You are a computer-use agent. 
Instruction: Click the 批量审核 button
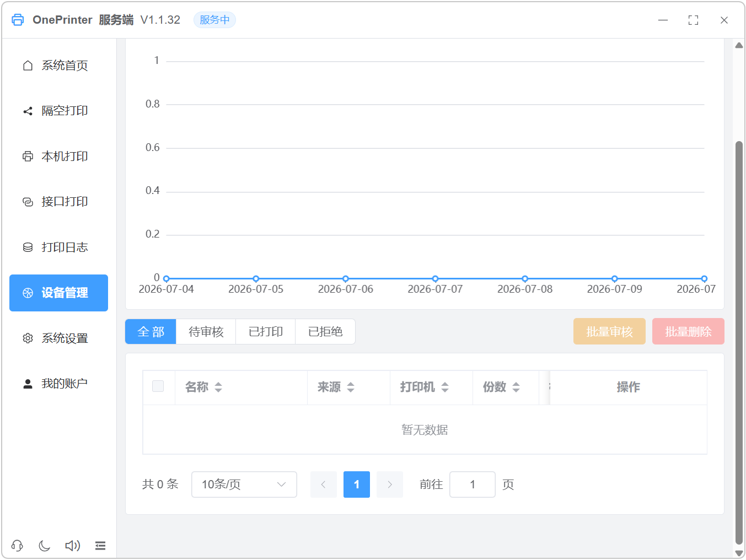(609, 332)
